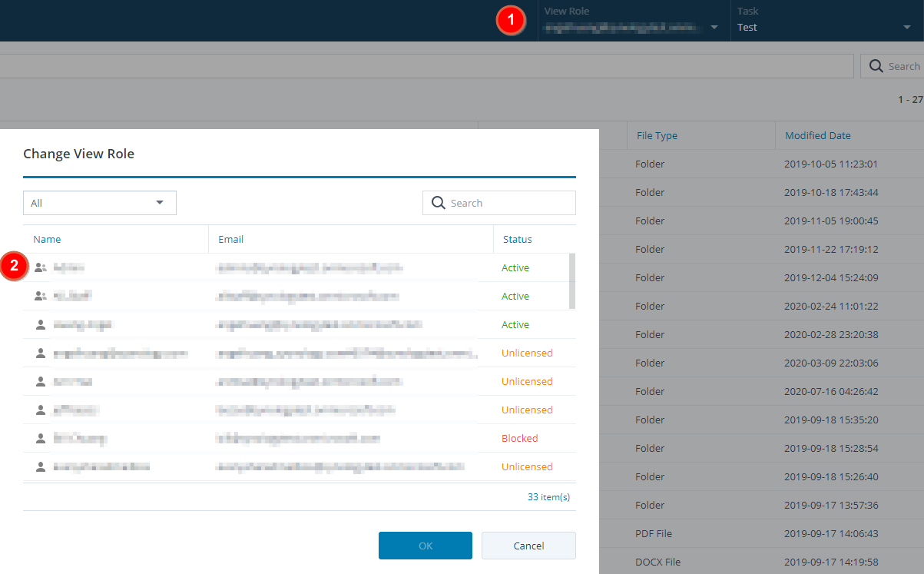Sort files by the Modified Date column
Screen dimensions: 924x574
coord(817,135)
